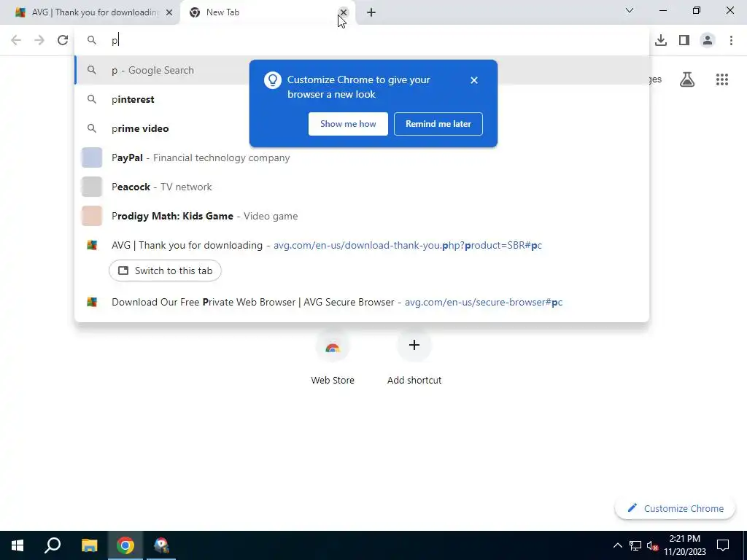Click the Switch to this tab button
The height and width of the screenshot is (560, 747).
[165, 271]
